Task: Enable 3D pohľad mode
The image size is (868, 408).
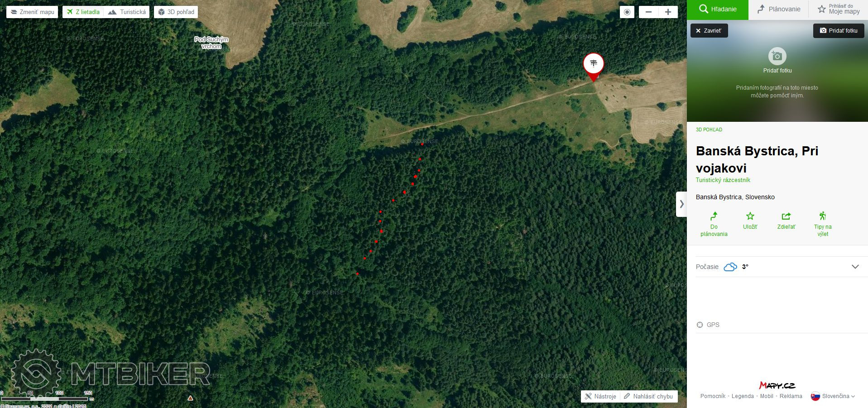Action: point(176,12)
